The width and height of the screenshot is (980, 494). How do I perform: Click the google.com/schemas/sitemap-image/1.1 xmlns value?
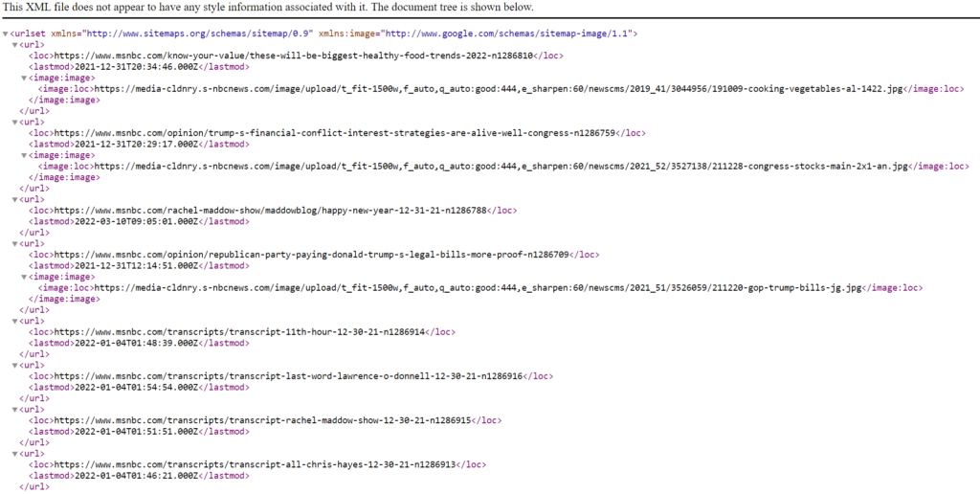(x=507, y=34)
